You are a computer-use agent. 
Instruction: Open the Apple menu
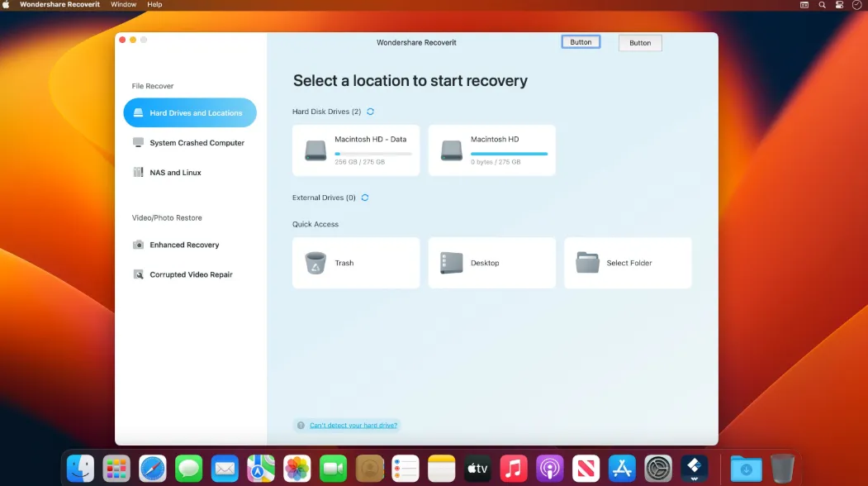(6, 4)
